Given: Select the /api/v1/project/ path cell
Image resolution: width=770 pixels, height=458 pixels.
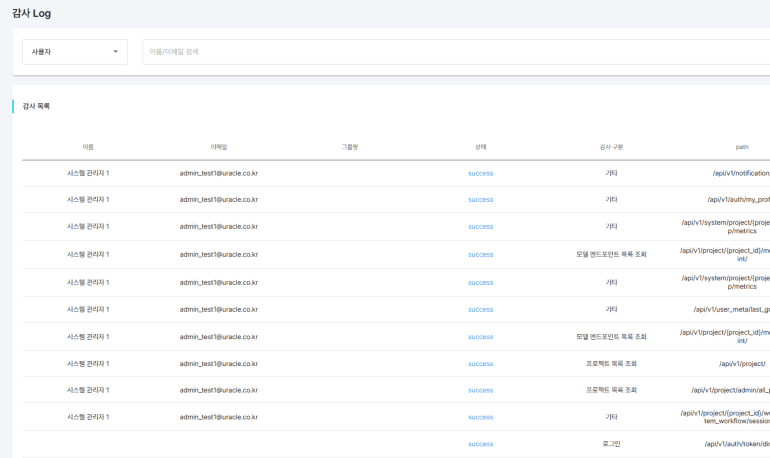Looking at the screenshot, I should [x=742, y=364].
